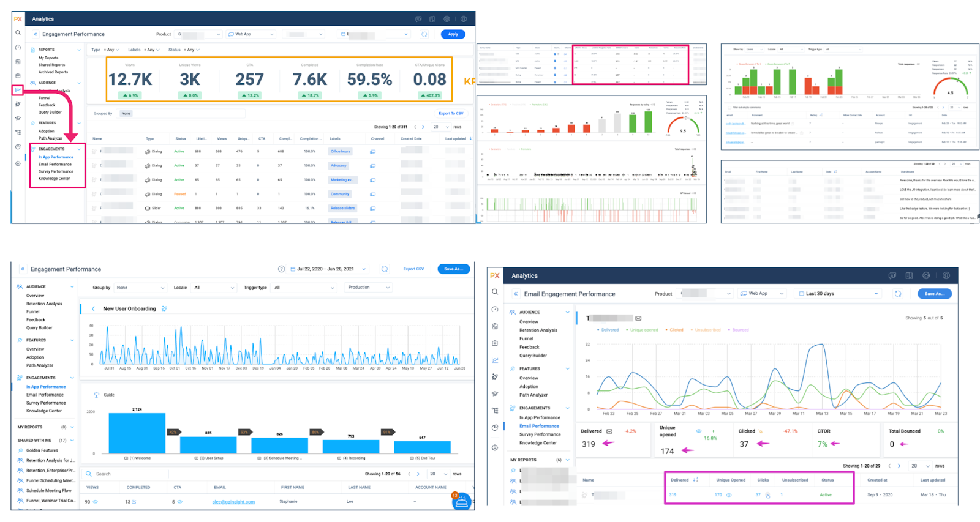Open Web App dropdown beside the Apply button
The height and width of the screenshot is (522, 980).
tap(251, 34)
